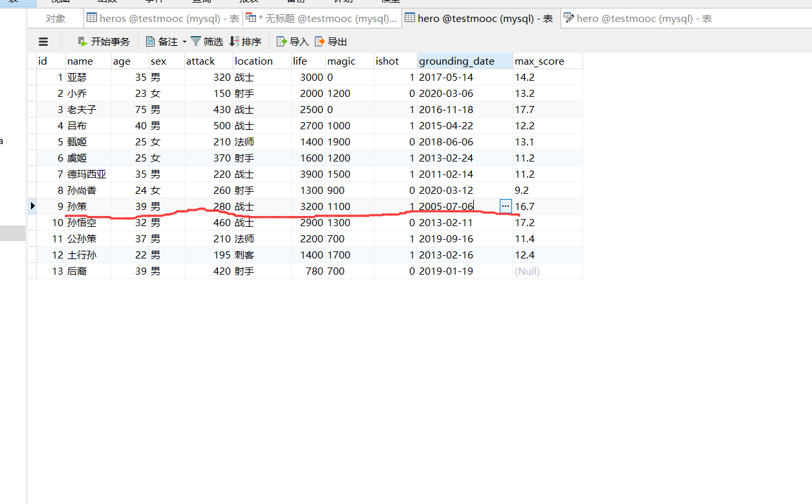Click the magic column header
Viewport: 812px width, 504px height.
point(350,61)
